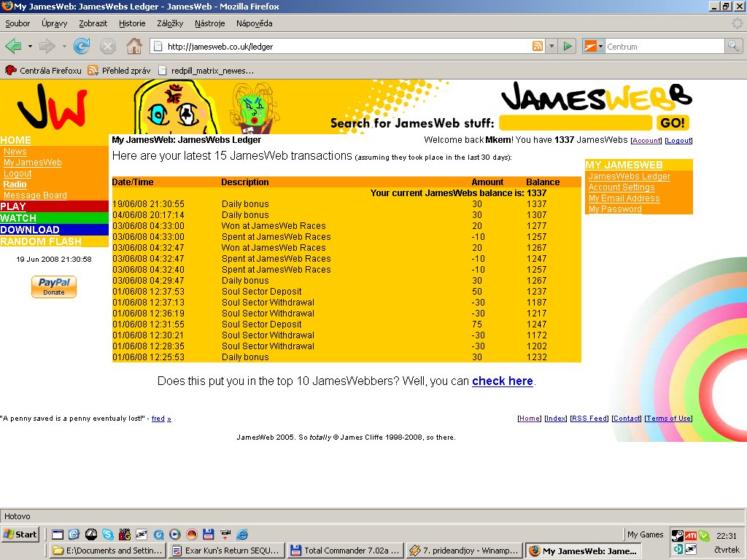747x560 pixels.
Task: Follow the 'check here' top 10 link
Action: 503,381
